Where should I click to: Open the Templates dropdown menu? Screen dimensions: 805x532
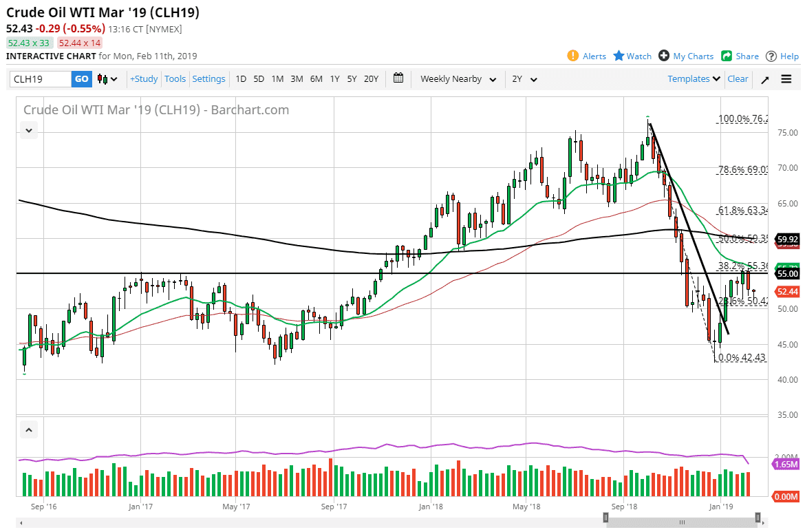pos(694,79)
